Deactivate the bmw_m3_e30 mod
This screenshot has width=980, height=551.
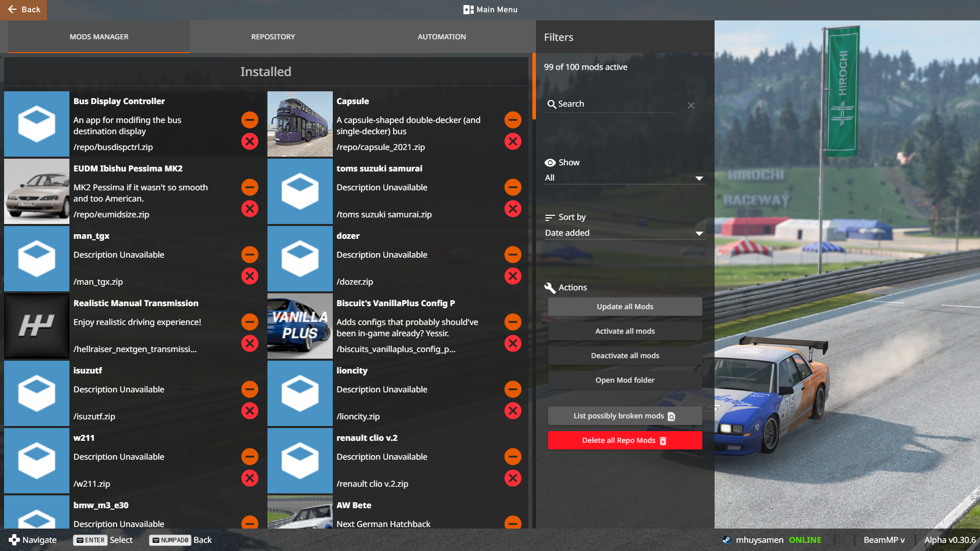coord(250,522)
